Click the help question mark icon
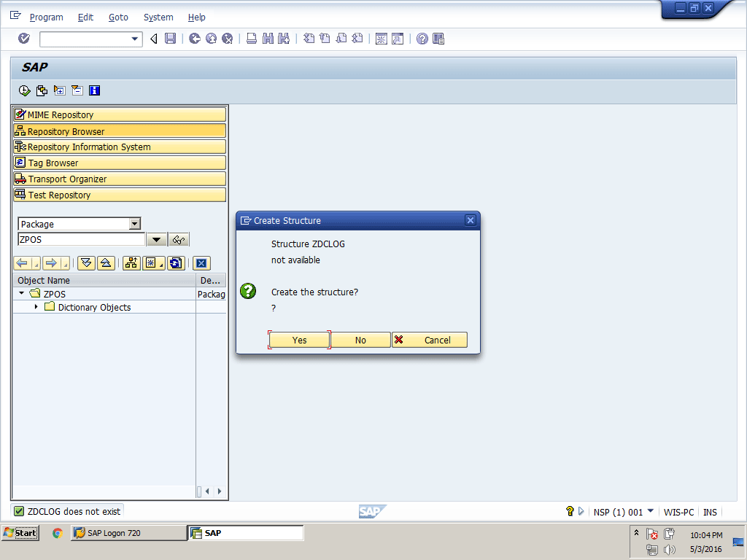The width and height of the screenshot is (747, 560). [422, 39]
